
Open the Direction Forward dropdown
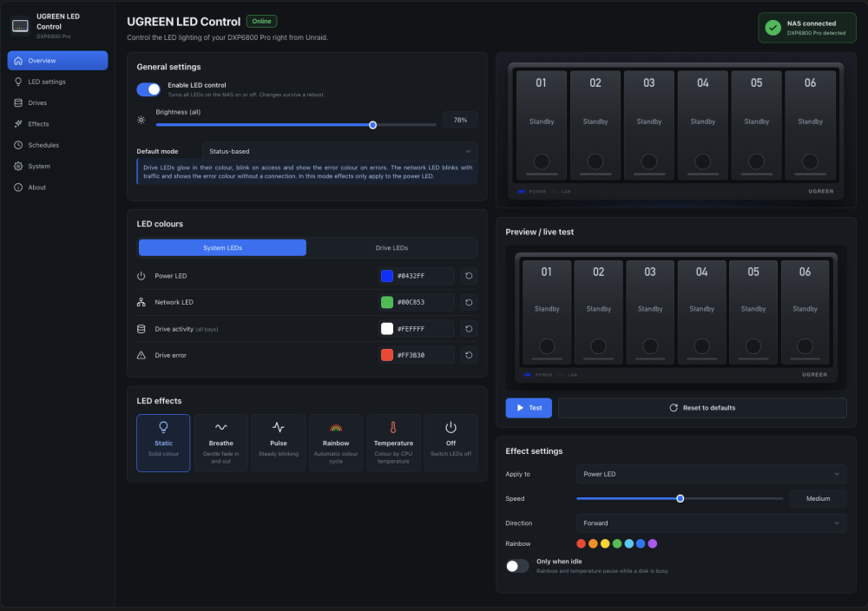(x=711, y=523)
